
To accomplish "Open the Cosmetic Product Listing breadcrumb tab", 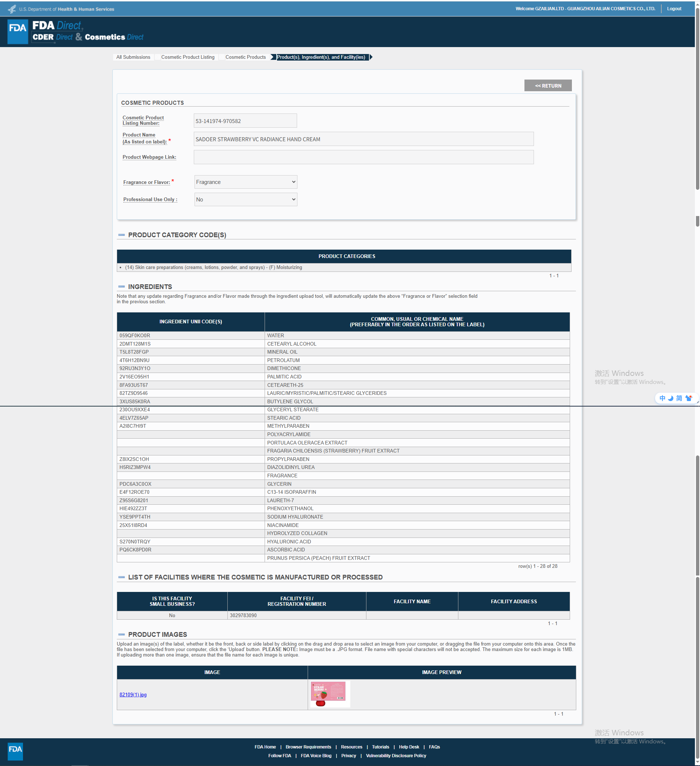I will coord(188,57).
